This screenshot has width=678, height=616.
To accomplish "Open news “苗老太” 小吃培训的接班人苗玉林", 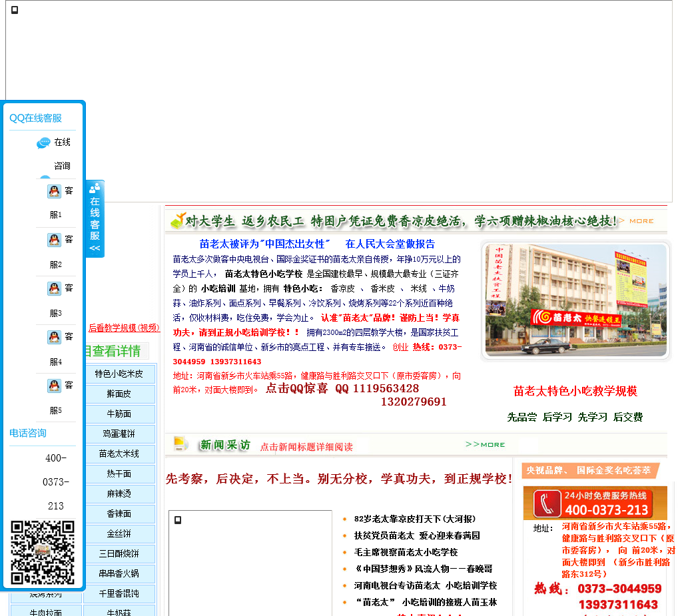I will point(426,602).
